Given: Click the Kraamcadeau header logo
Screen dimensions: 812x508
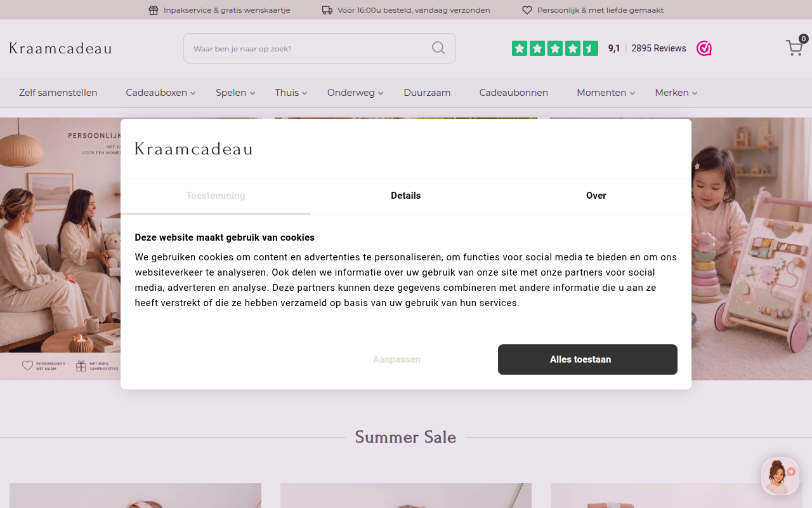Looking at the screenshot, I should [61, 49].
